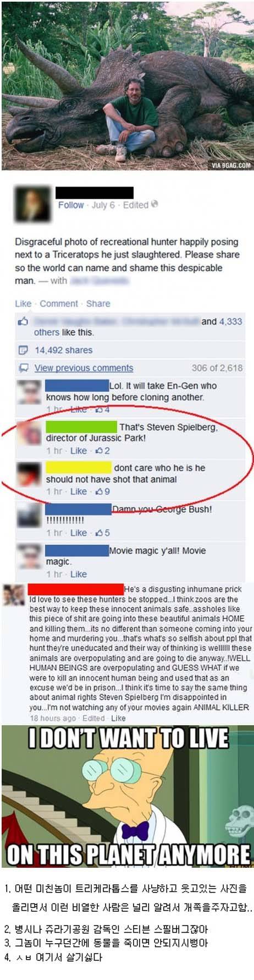Click the like-count thumb on the George Bush comment
Screen dimensions: 254x980
(99, 533)
